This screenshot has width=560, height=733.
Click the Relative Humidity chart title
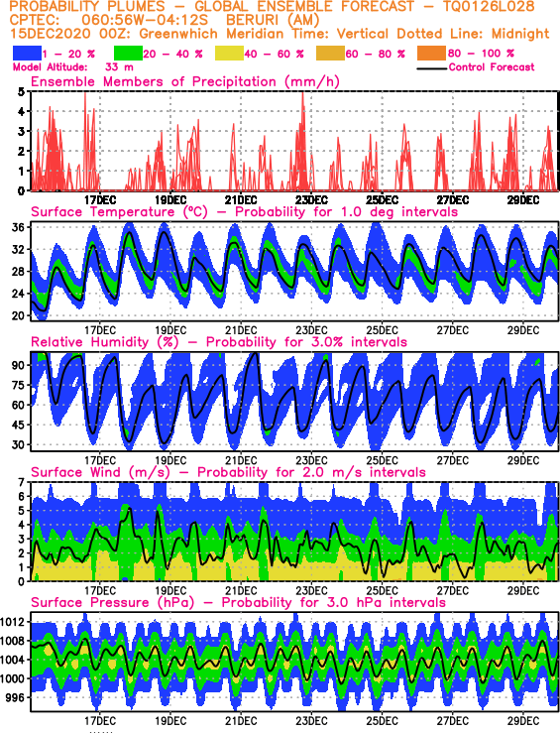(219, 342)
